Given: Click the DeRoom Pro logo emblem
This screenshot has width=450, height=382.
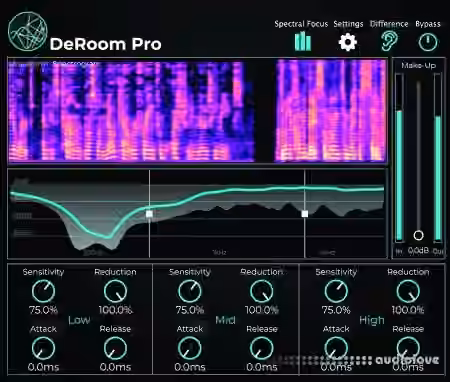Looking at the screenshot, I should coord(28,32).
